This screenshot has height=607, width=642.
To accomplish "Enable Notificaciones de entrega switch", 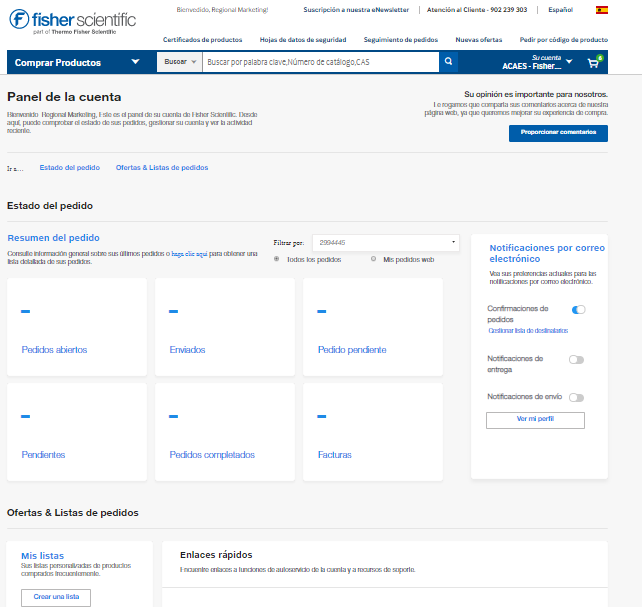I will (x=576, y=359).
